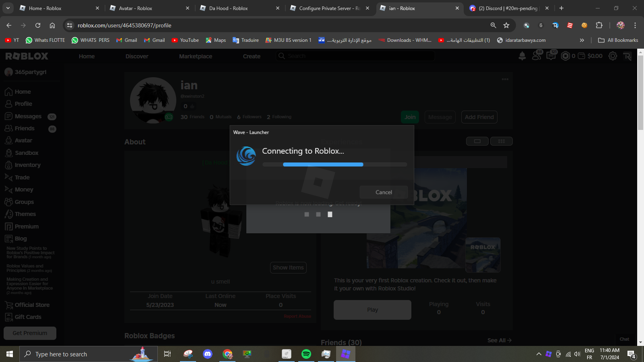Viewport: 644px width, 362px height.
Task: Go back to the previous page
Action: click(9, 25)
